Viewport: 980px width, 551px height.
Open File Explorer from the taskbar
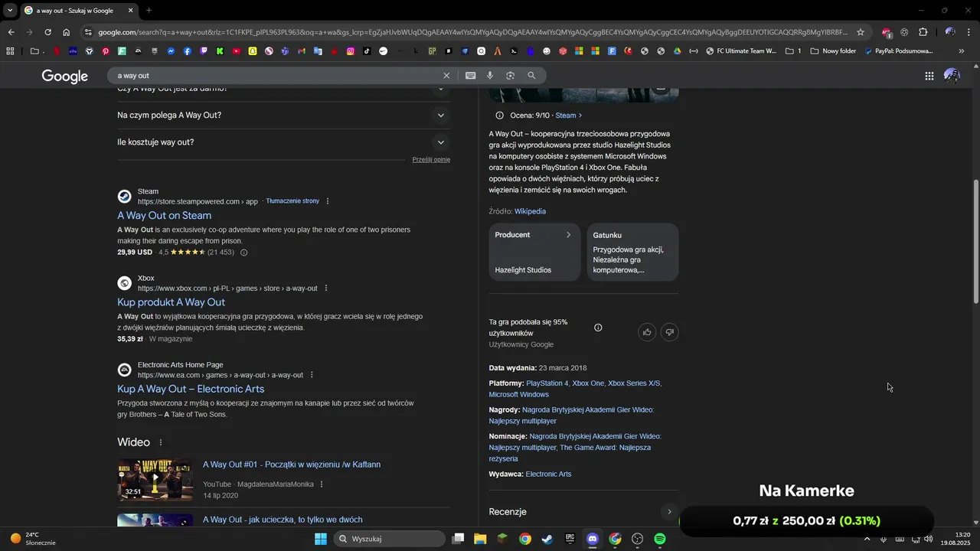point(480,539)
